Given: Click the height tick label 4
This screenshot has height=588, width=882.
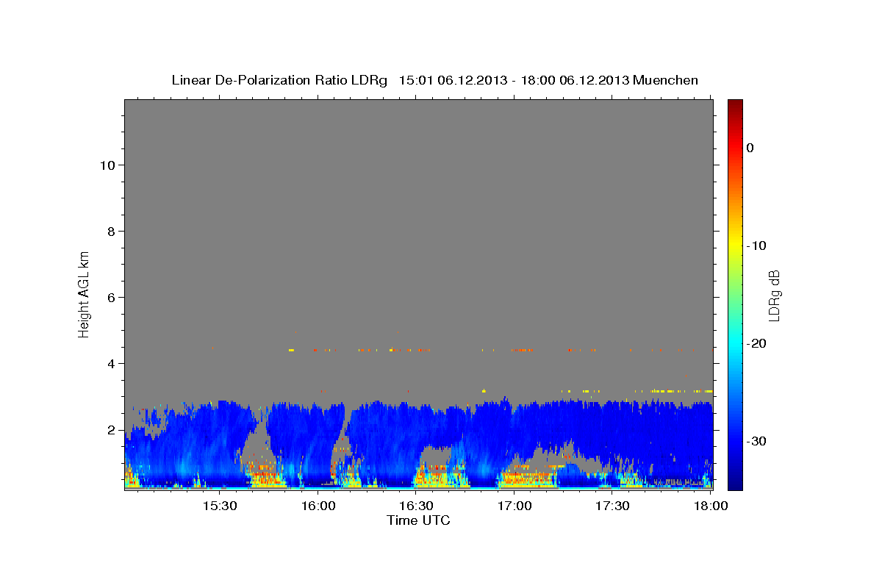Looking at the screenshot, I should tap(110, 363).
